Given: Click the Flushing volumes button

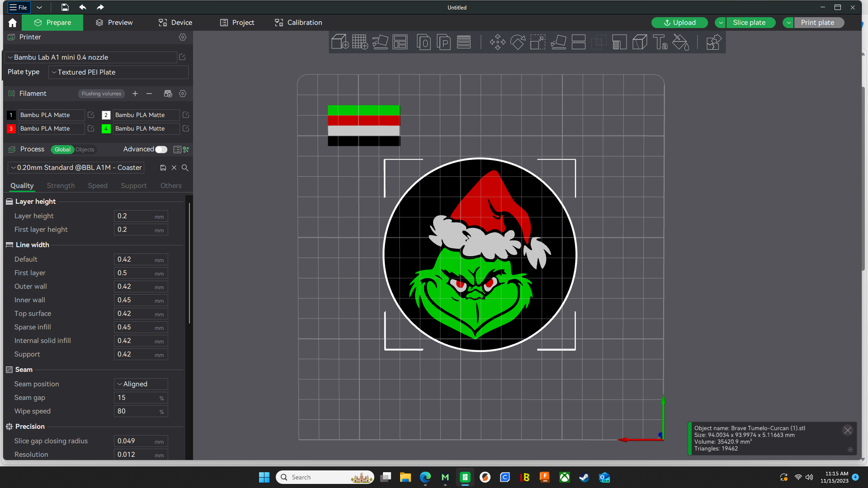Looking at the screenshot, I should pos(102,94).
